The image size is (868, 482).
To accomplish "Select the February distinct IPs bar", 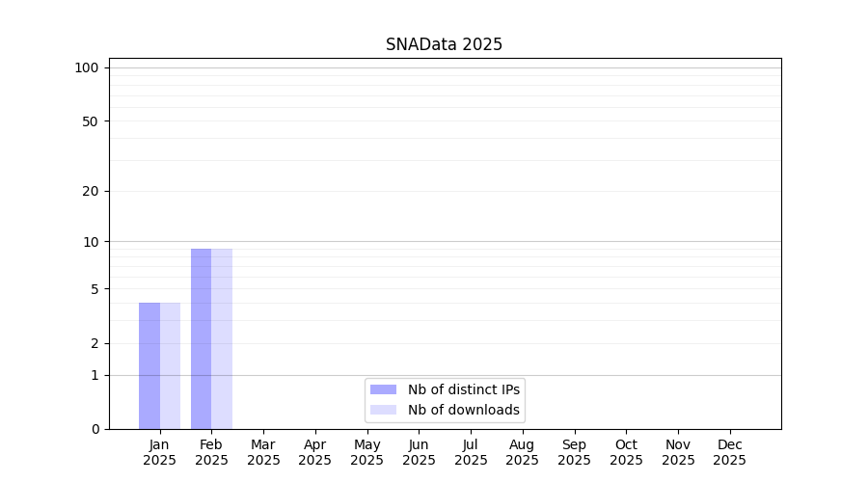I will 201,337.
